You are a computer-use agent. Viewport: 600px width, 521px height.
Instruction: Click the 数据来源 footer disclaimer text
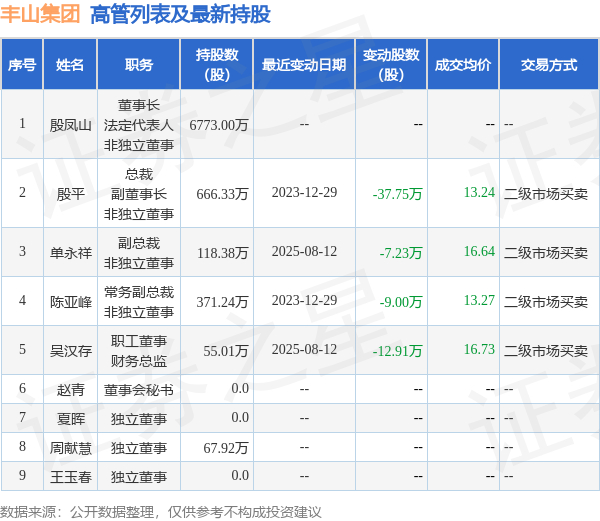tap(161, 512)
